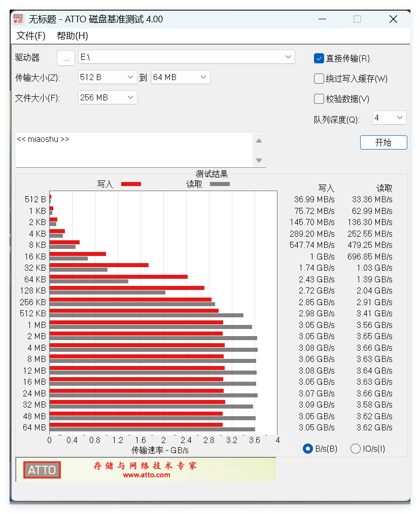Enable the 绕过写入缓存(W) checkbox
This screenshot has width=420, height=514.
point(319,79)
